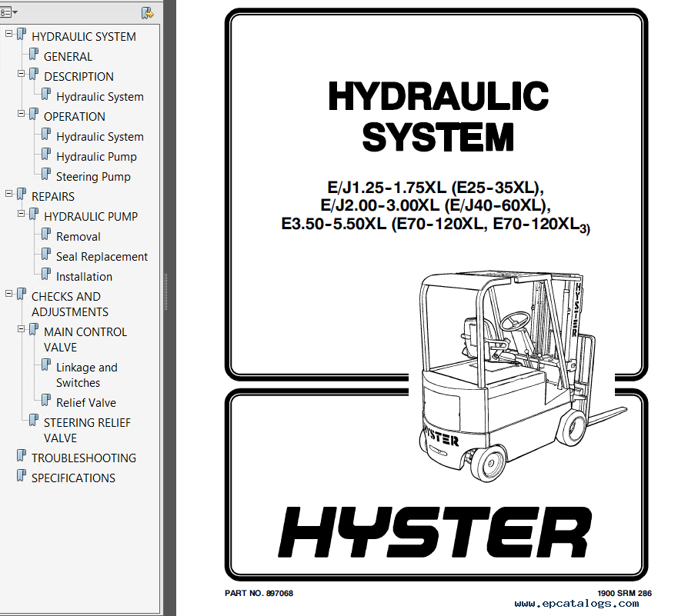Click the bookmark icon beside GENERAL
This screenshot has width=678, height=616.
pos(33,55)
